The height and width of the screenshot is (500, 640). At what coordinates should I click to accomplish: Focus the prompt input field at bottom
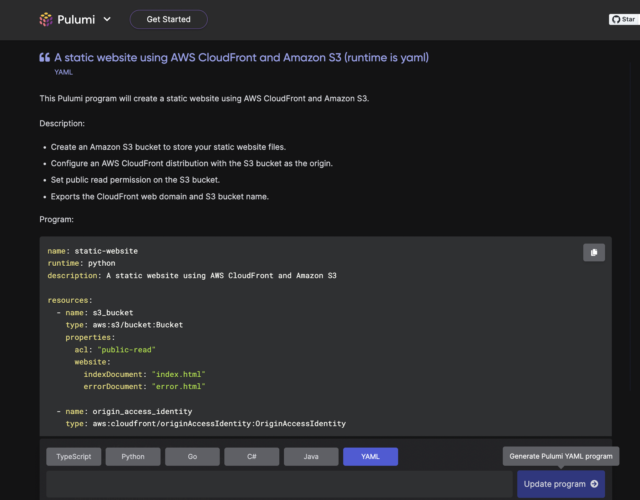pos(279,484)
